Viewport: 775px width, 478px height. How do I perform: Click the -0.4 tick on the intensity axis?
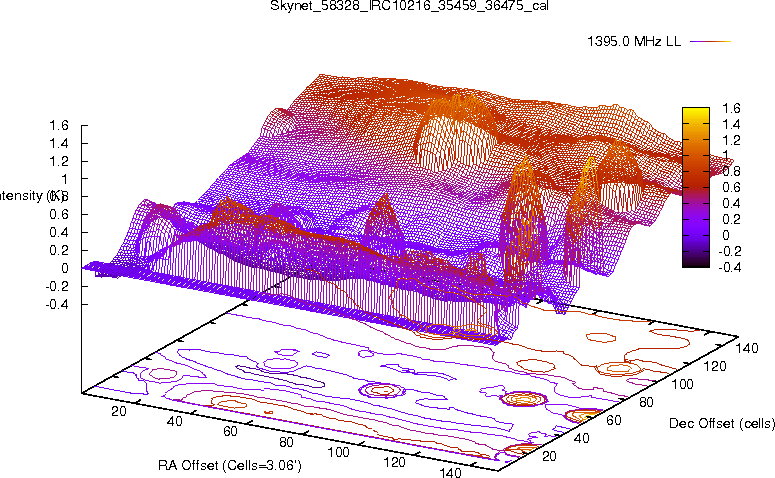(x=57, y=304)
